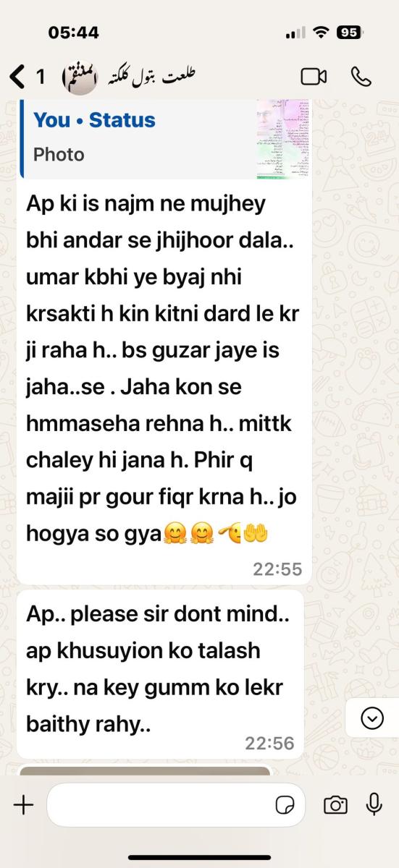Screen dimensions: 399x868
Task: Go back to chats list
Action: (17, 76)
